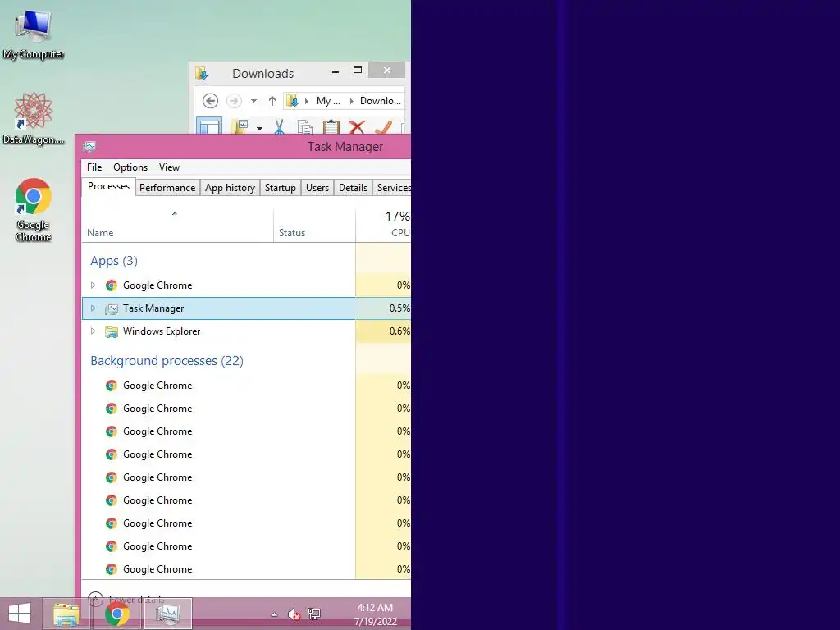Toggle the preview pane layout icon in Downloads

click(x=209, y=126)
